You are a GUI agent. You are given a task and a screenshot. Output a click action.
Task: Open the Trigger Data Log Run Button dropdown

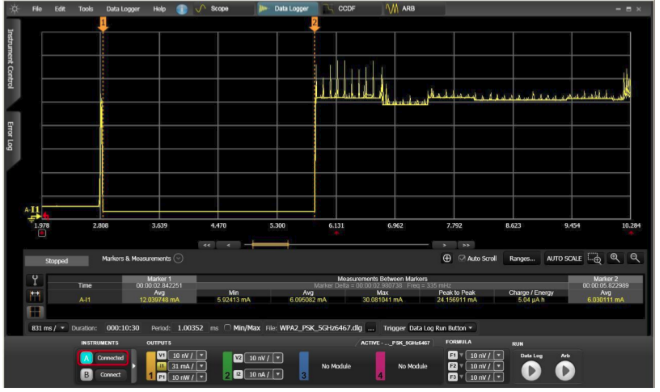(442, 328)
